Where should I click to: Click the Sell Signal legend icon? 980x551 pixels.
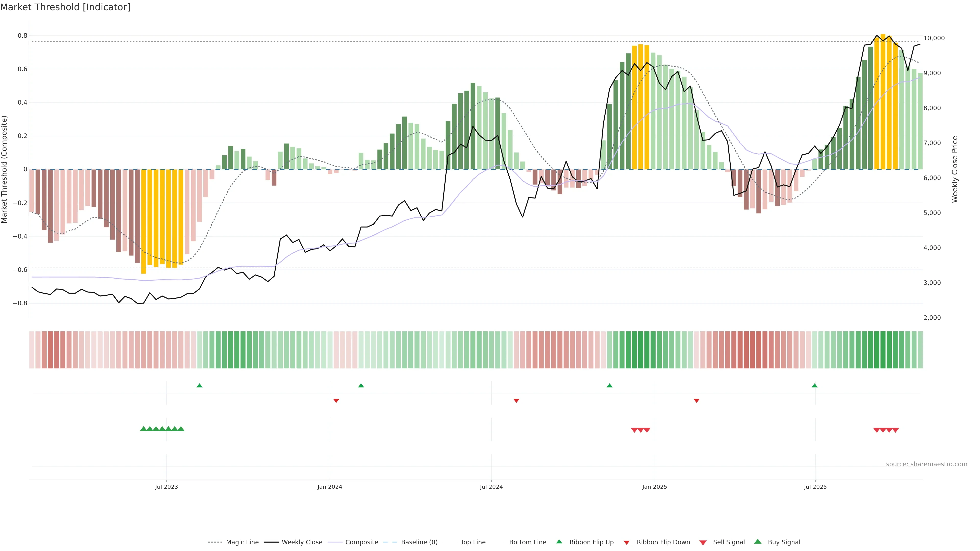[x=703, y=543]
